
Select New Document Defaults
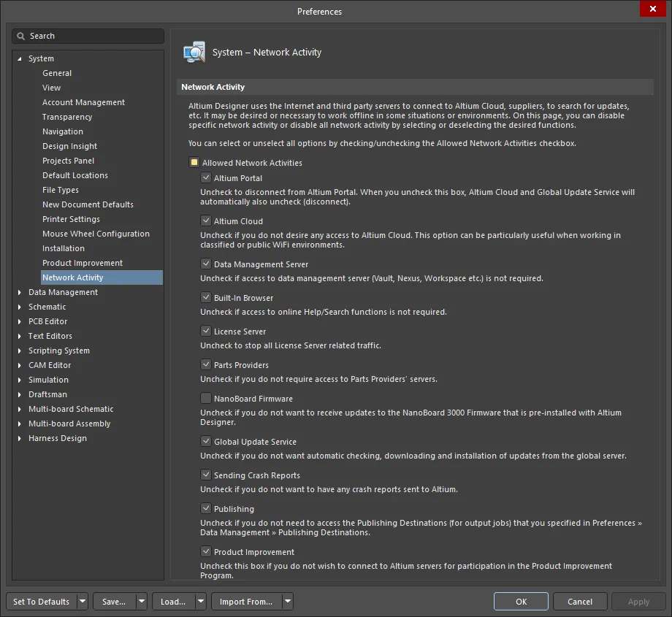[88, 204]
